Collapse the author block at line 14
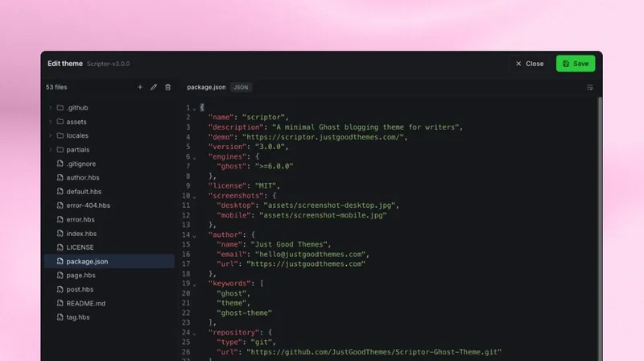644x361 pixels. click(194, 236)
